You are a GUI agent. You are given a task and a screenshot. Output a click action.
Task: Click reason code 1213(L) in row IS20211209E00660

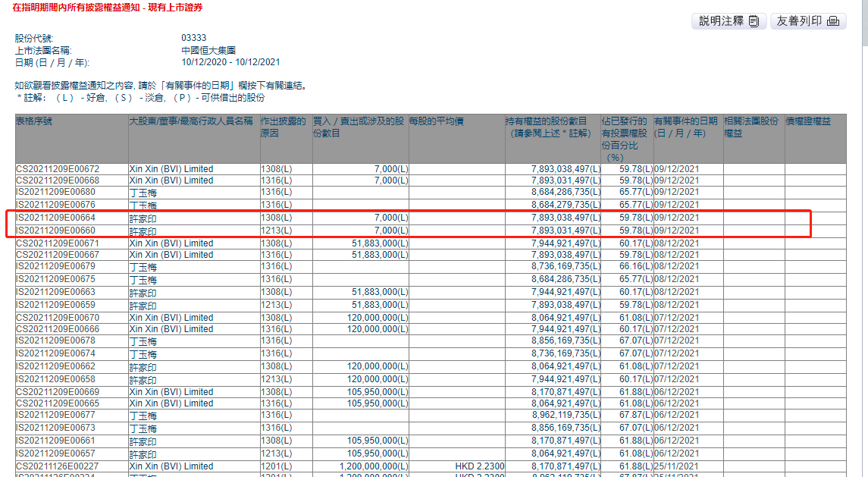276,231
